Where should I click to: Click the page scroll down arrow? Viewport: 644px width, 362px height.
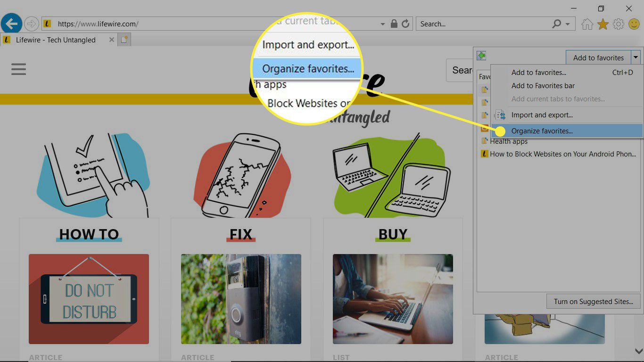coord(638,351)
